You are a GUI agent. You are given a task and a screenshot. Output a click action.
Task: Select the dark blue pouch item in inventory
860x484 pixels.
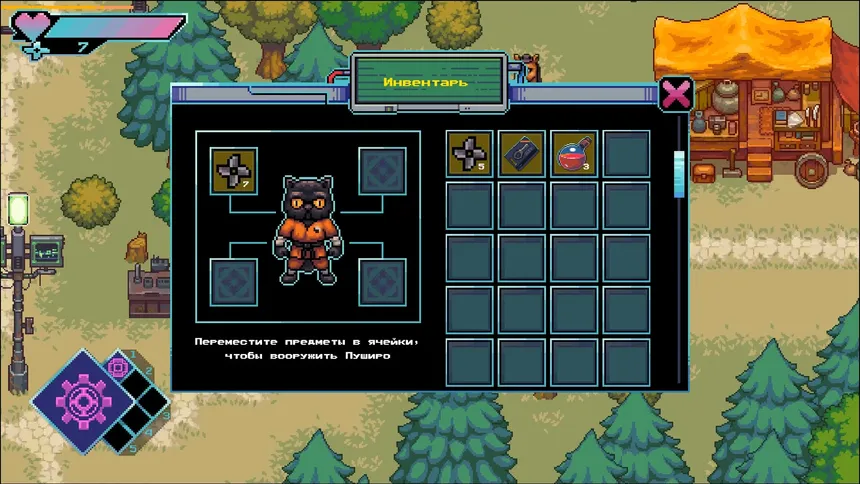[522, 154]
